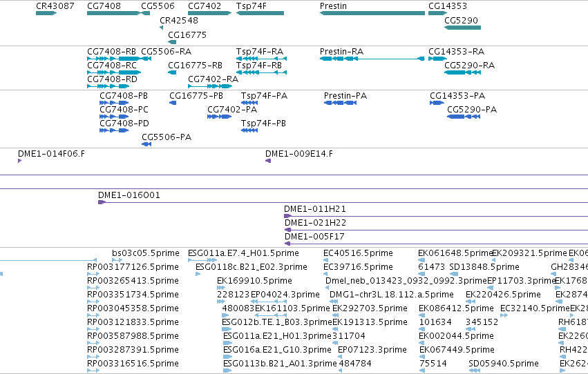Select the Tsp74F-RA transcript
Viewport: 588px width, 374px height.
[261, 59]
